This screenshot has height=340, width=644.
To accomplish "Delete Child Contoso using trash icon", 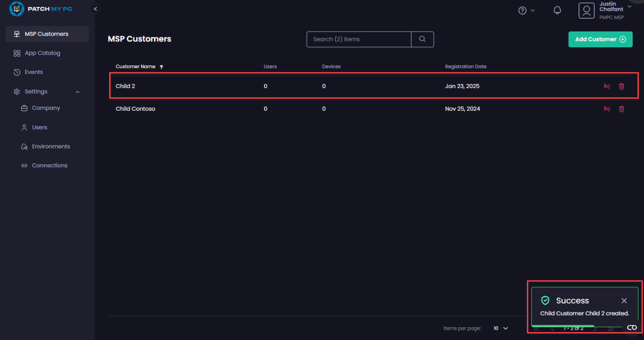I will (621, 109).
